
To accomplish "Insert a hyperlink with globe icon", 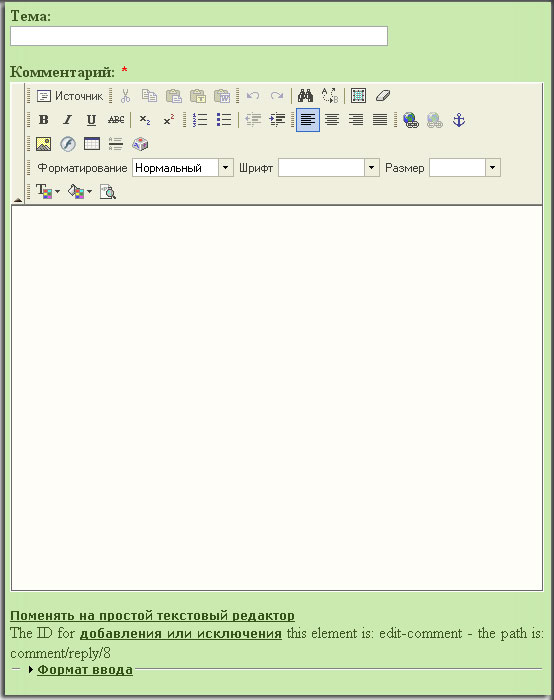I will pyautogui.click(x=410, y=120).
